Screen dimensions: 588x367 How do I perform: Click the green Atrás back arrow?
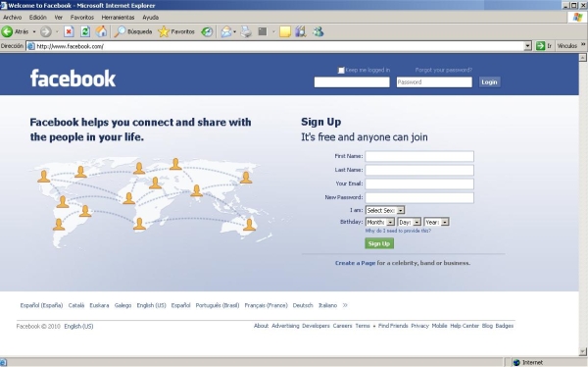click(7, 31)
